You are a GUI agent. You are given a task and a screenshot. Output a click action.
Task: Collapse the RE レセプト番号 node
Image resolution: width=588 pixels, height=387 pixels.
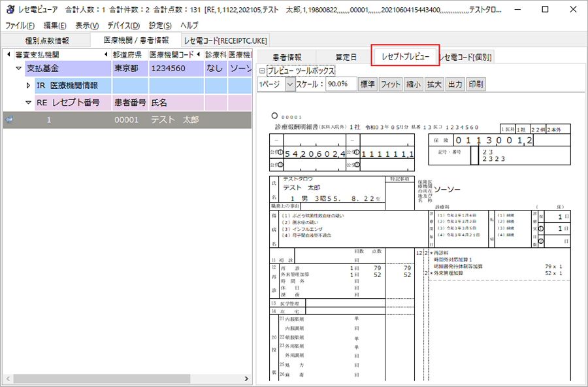pyautogui.click(x=28, y=103)
